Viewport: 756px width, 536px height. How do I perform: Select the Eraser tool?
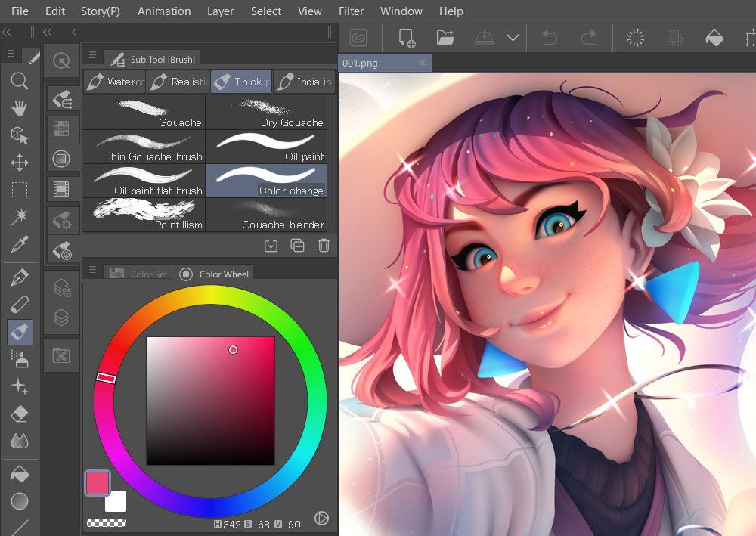tap(20, 414)
